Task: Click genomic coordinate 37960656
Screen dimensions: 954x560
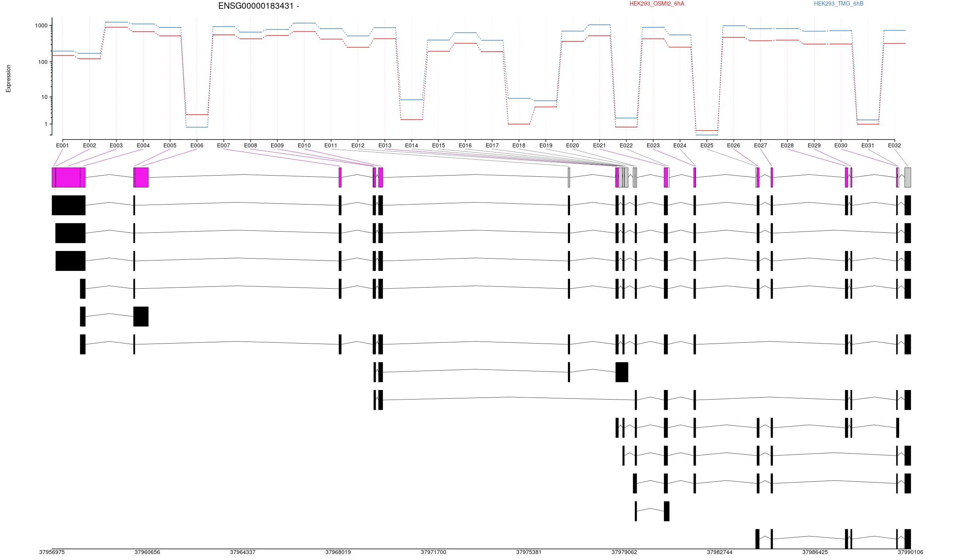Action: [x=147, y=552]
